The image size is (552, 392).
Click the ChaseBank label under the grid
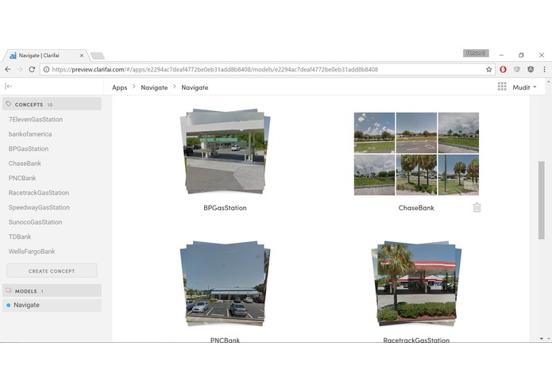(416, 208)
